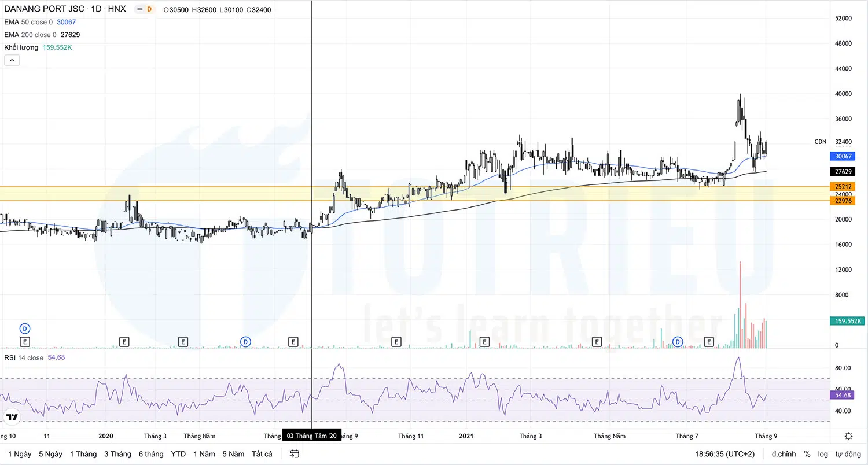The height and width of the screenshot is (465, 868).
Task: Click the leftmost earnings E marker
Action: [24, 342]
